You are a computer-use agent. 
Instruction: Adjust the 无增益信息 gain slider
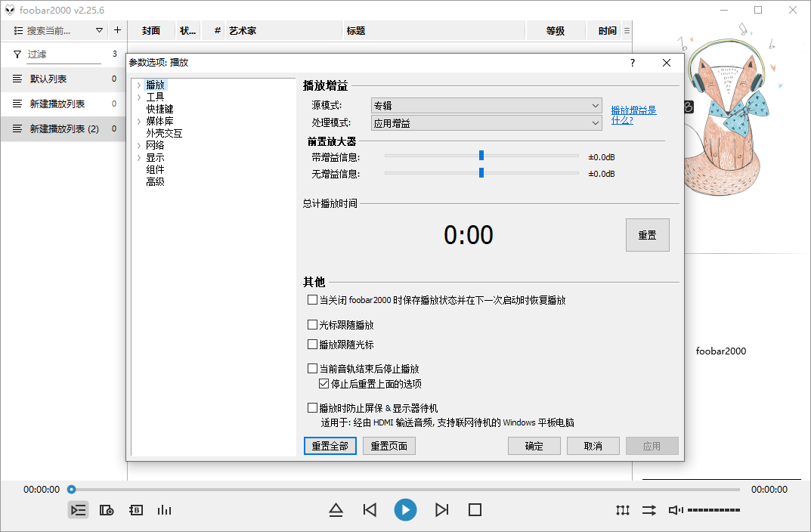tap(481, 173)
